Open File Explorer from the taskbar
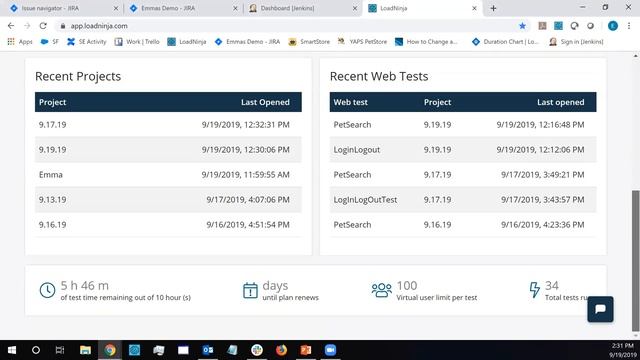The width and height of the screenshot is (640, 360). click(x=85, y=350)
